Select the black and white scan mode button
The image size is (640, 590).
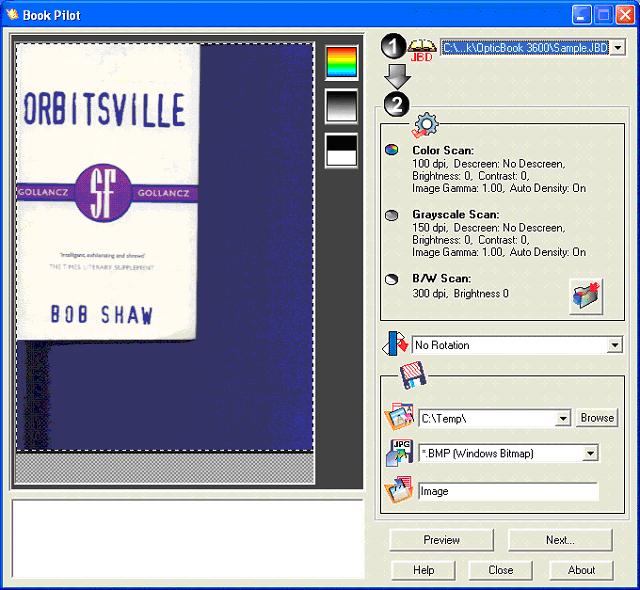(342, 151)
